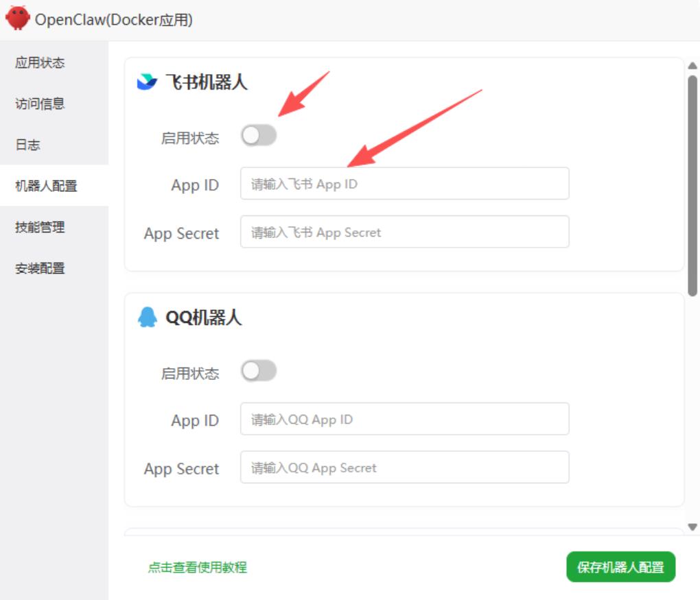
Task: Click the 飞书 App Secret input field
Action: pyautogui.click(x=404, y=232)
